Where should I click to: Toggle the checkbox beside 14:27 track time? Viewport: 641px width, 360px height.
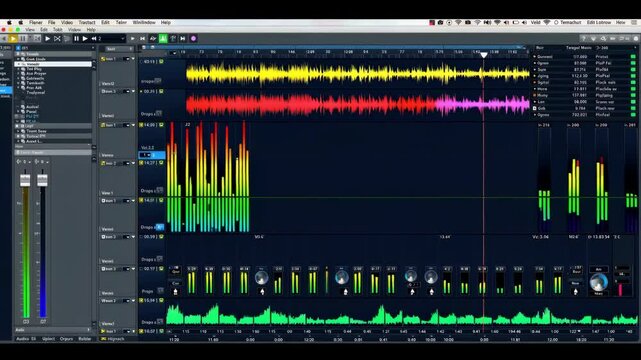tap(141, 163)
